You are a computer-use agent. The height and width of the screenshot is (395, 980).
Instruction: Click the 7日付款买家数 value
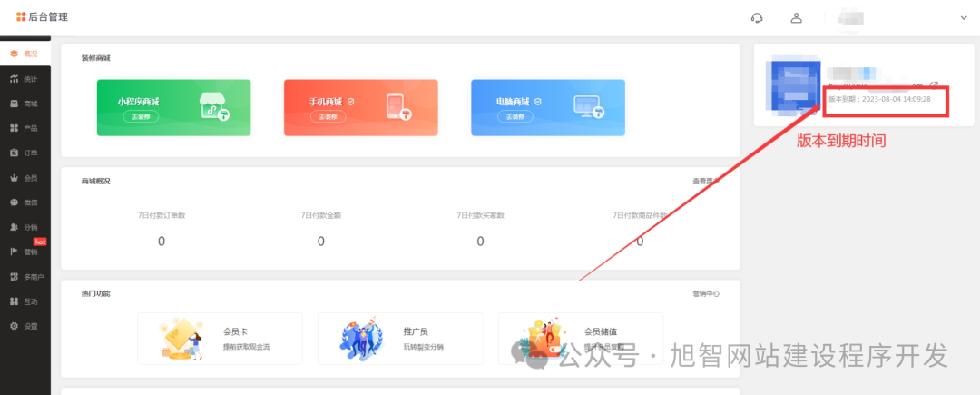pos(480,242)
